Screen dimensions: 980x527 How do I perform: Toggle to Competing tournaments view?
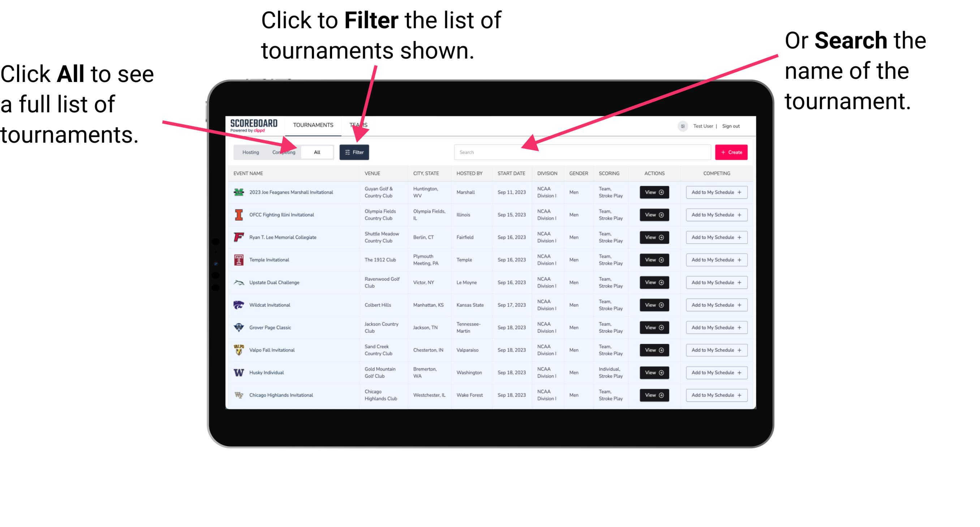pyautogui.click(x=281, y=152)
